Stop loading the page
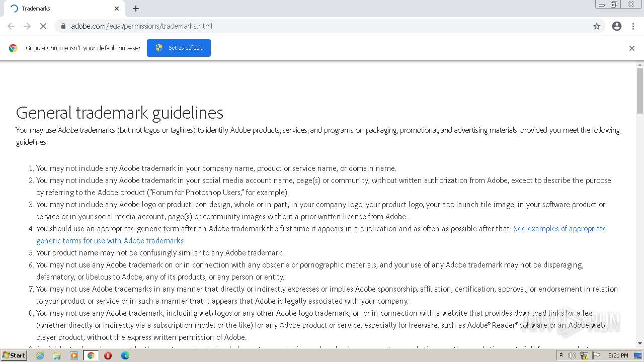Image resolution: width=644 pixels, height=362 pixels. pos(43,26)
